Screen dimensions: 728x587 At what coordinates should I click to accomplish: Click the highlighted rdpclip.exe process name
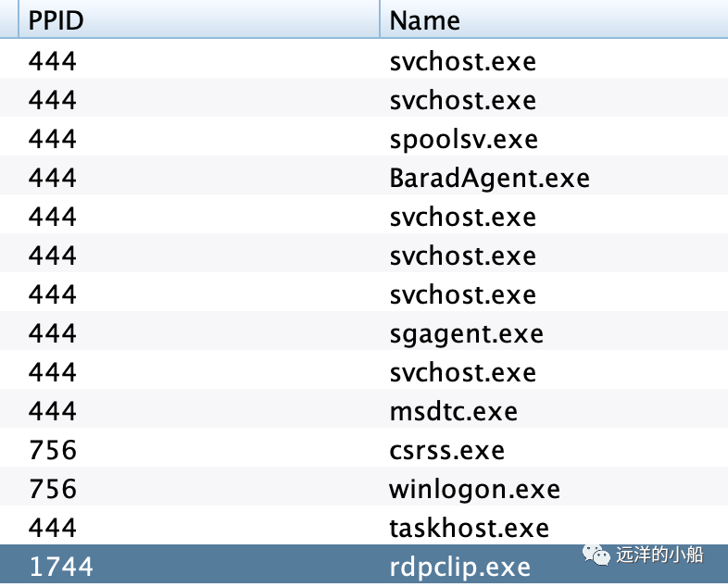click(459, 567)
